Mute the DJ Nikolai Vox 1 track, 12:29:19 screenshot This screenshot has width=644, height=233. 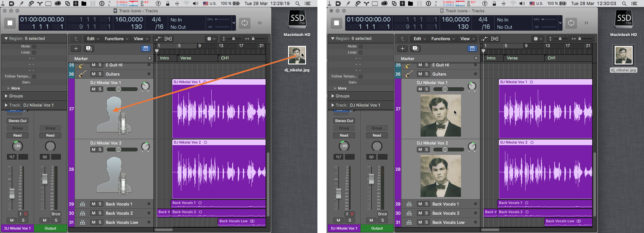(93, 89)
